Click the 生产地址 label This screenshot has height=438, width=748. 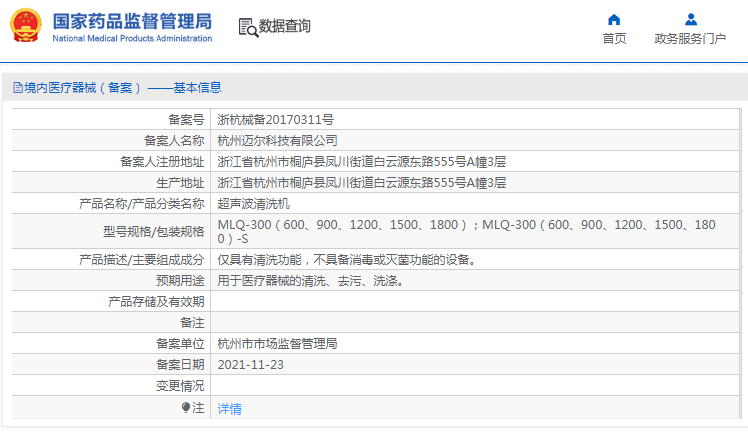click(x=180, y=183)
